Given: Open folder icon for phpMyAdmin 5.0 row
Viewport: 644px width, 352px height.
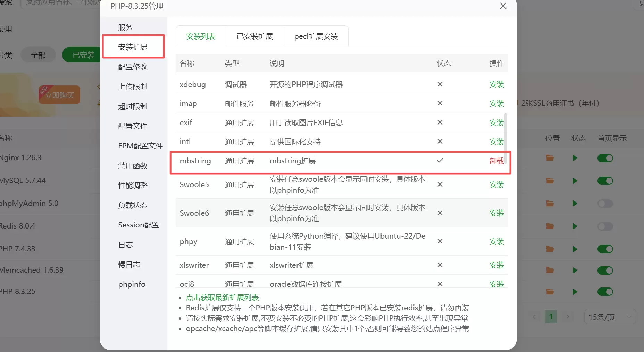Looking at the screenshot, I should [x=550, y=204].
